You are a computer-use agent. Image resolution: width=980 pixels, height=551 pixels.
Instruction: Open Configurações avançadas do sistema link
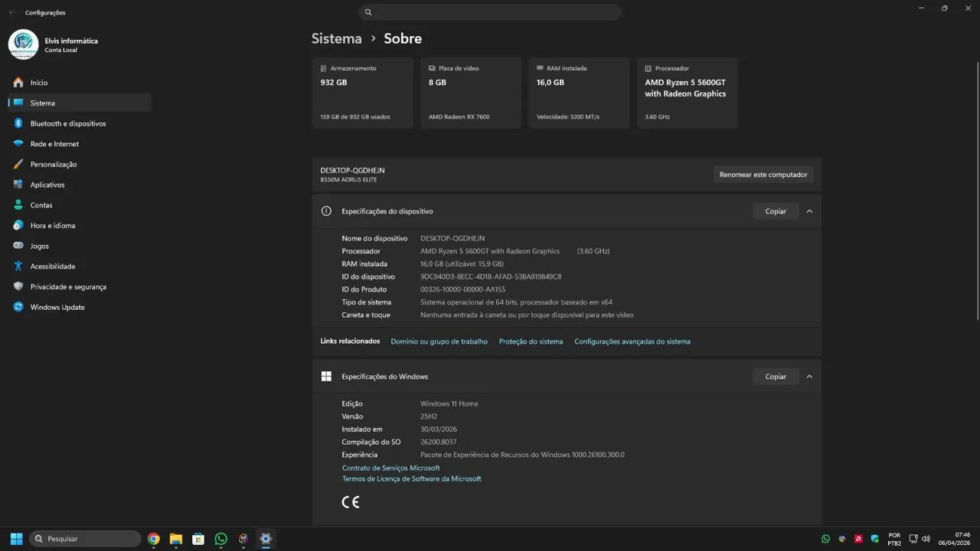(x=632, y=341)
